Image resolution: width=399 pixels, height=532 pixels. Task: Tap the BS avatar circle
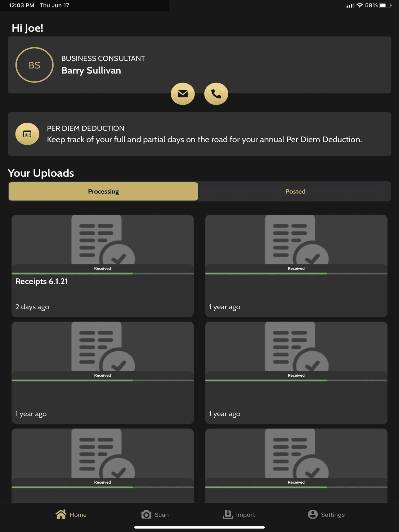(x=34, y=65)
